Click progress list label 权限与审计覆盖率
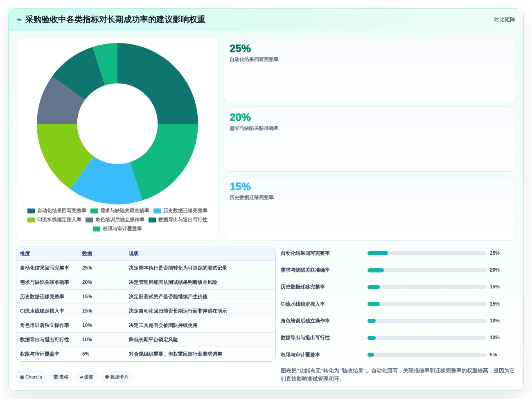 pos(300,355)
